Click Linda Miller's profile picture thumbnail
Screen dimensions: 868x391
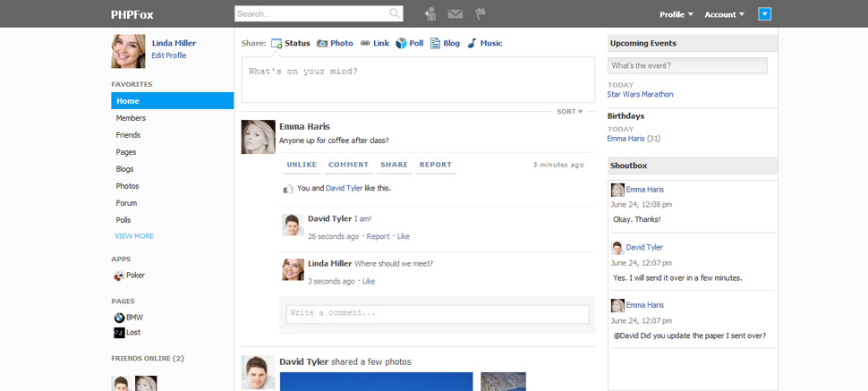pyautogui.click(x=128, y=51)
